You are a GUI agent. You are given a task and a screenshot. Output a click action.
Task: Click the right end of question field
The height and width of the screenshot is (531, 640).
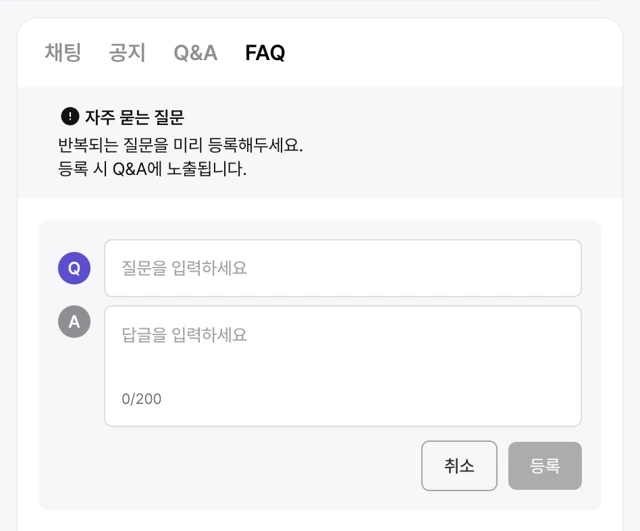560,268
